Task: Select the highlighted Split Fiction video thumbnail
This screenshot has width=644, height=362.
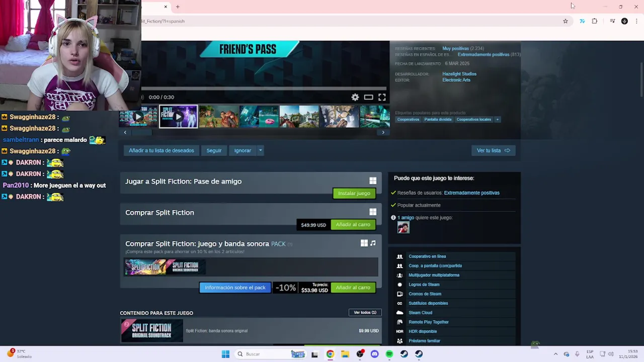Action: point(179,117)
